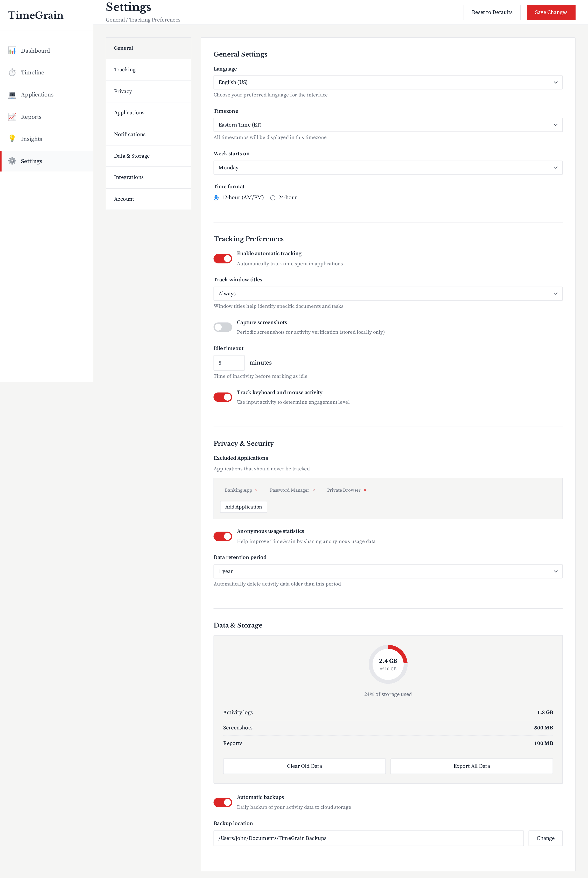588x878 pixels.
Task: Click the Export All Data button
Action: point(471,766)
